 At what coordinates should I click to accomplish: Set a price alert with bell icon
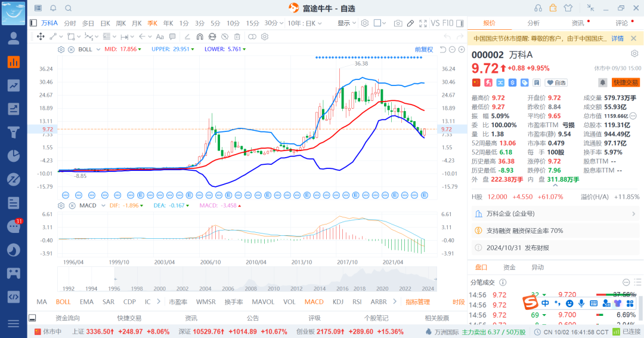[602, 82]
